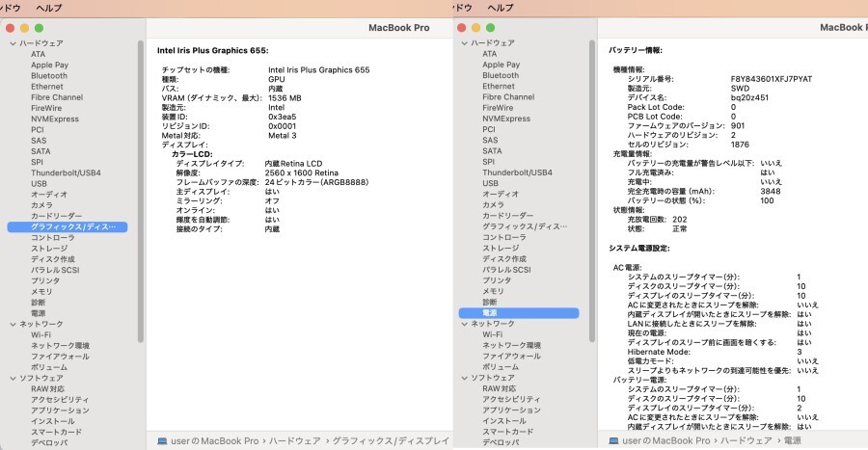Viewport: 868px width, 450px height.
Task: Select Bluetooth in right window sidebar
Action: click(501, 75)
